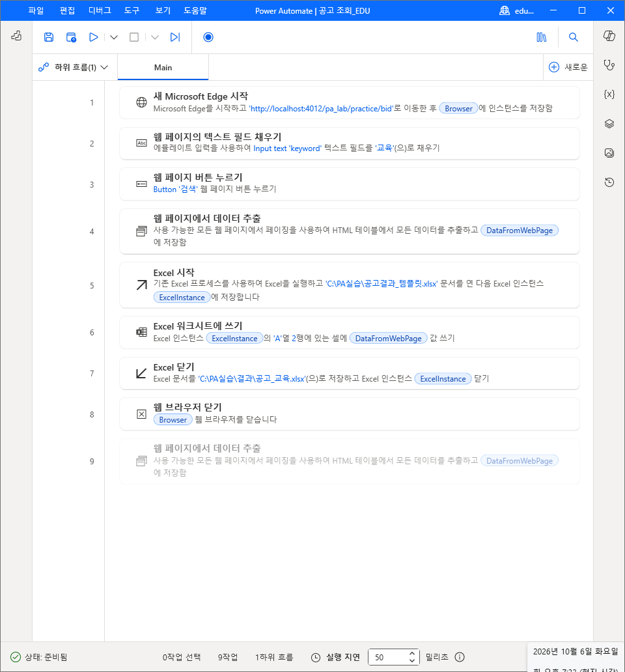Select the 웹 페이지의 텍스트 필드 채우기 action

pos(350,143)
